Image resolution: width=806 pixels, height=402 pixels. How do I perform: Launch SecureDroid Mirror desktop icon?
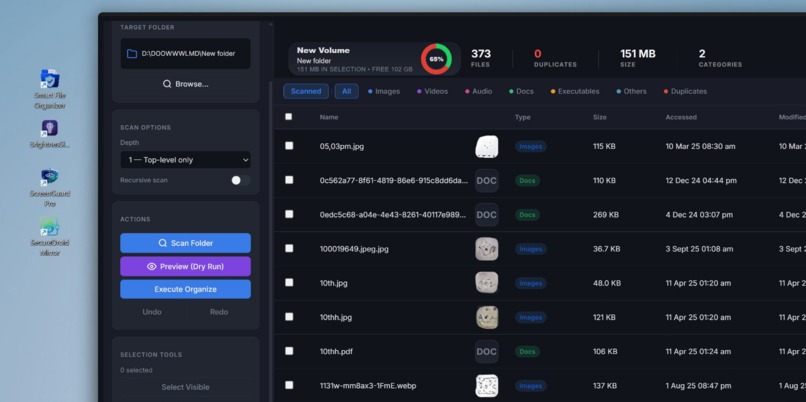[49, 236]
